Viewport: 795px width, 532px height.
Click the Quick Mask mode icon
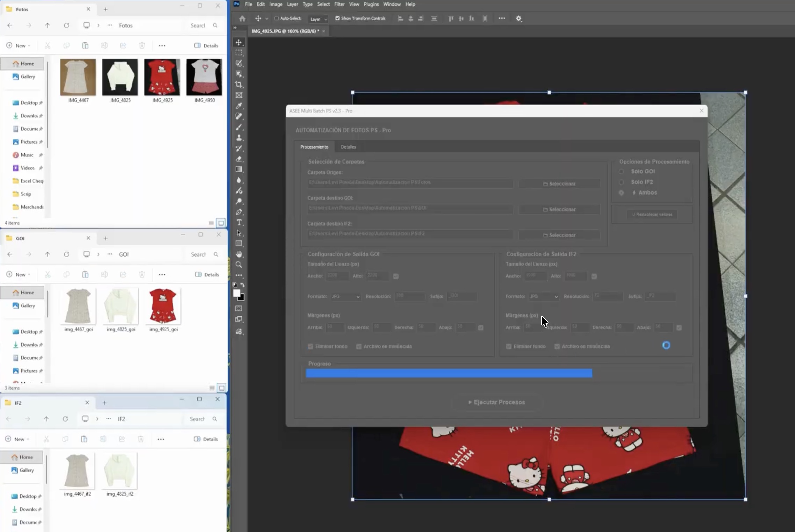(x=239, y=308)
